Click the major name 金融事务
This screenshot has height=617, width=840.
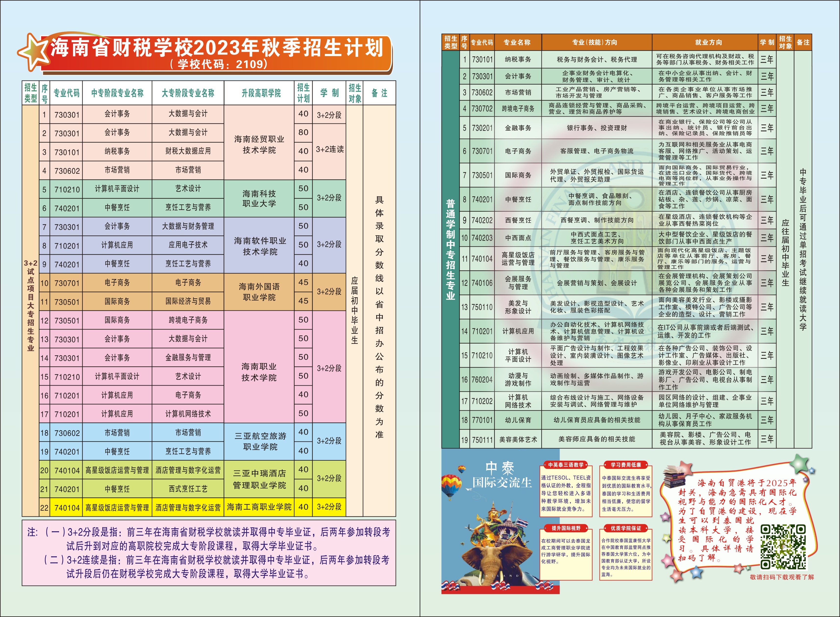click(x=518, y=128)
